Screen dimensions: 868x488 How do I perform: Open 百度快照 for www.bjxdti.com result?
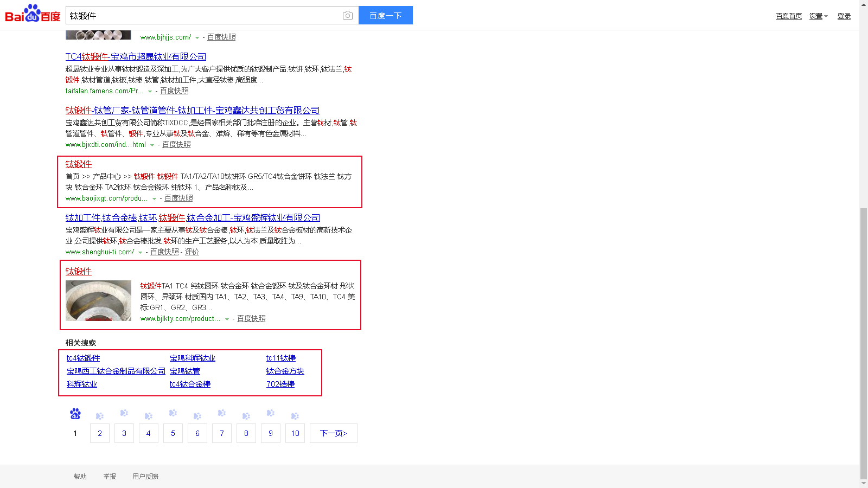[x=176, y=144]
